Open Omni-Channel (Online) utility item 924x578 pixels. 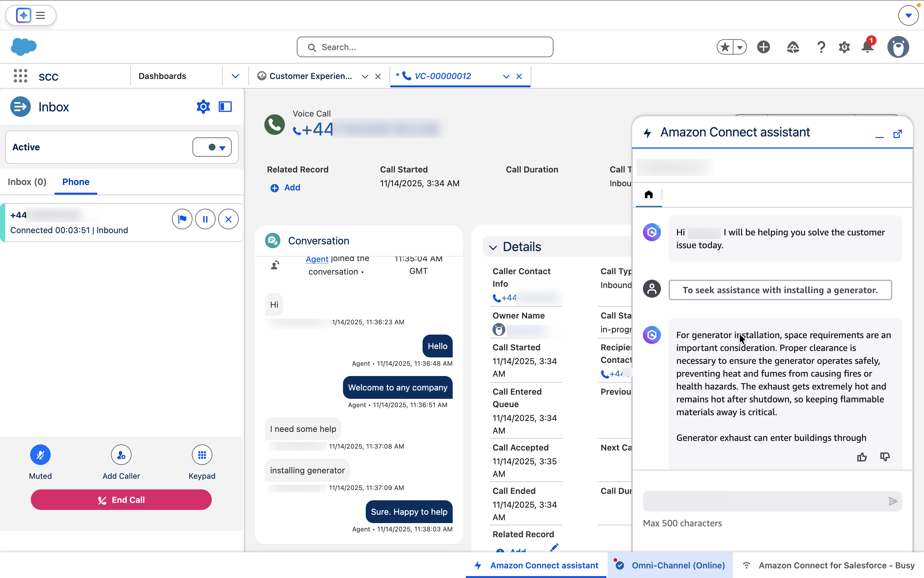[670, 565]
